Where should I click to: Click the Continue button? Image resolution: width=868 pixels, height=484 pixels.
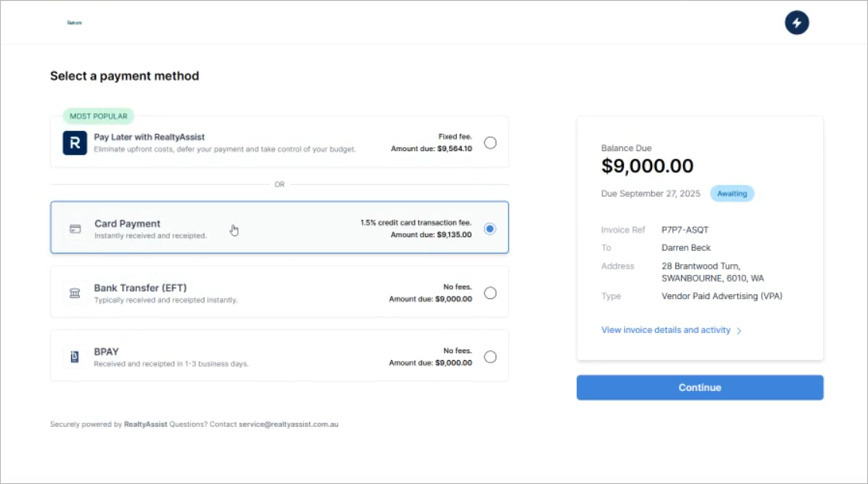(700, 388)
